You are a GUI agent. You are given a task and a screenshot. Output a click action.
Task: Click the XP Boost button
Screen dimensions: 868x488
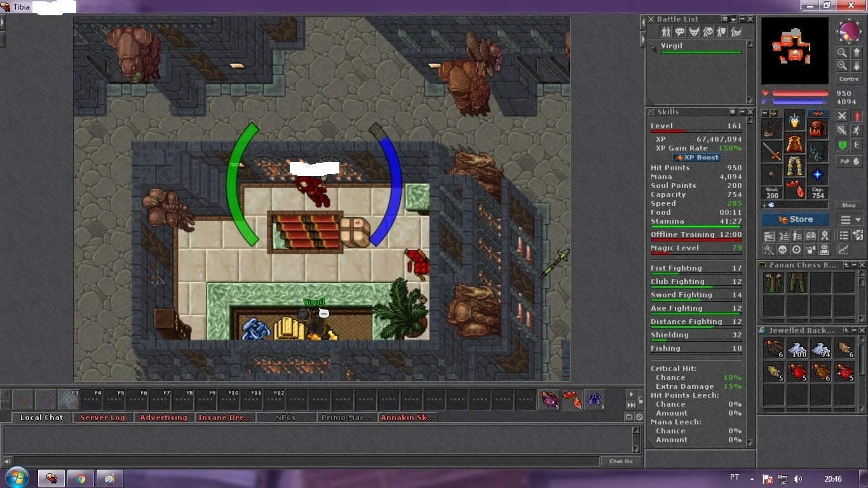pos(697,158)
